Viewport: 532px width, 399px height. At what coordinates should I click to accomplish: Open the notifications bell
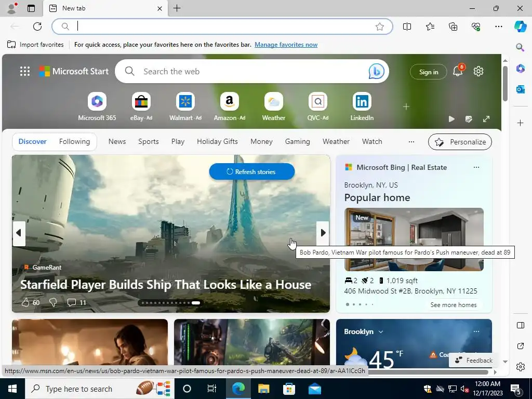tap(458, 71)
